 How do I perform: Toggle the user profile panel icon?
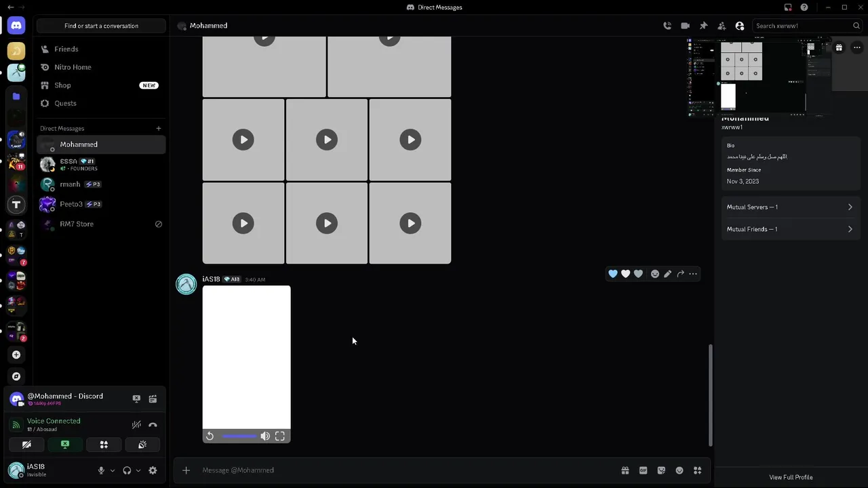coord(740,26)
